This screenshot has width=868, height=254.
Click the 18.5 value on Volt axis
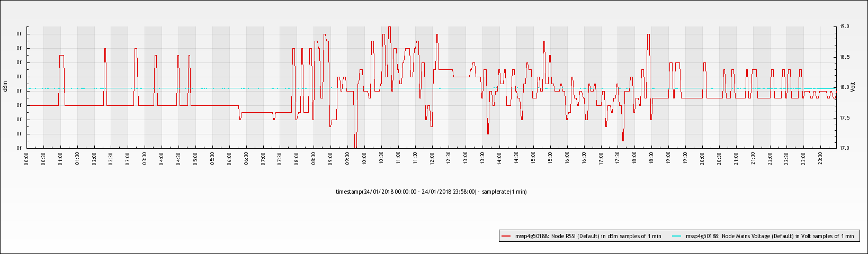[844, 57]
